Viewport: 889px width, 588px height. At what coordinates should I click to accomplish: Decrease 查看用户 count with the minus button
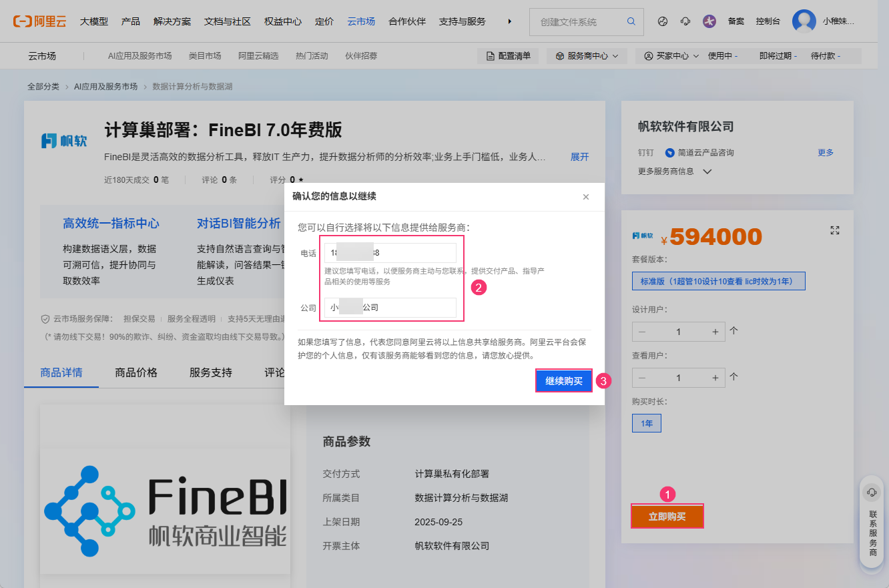642,378
